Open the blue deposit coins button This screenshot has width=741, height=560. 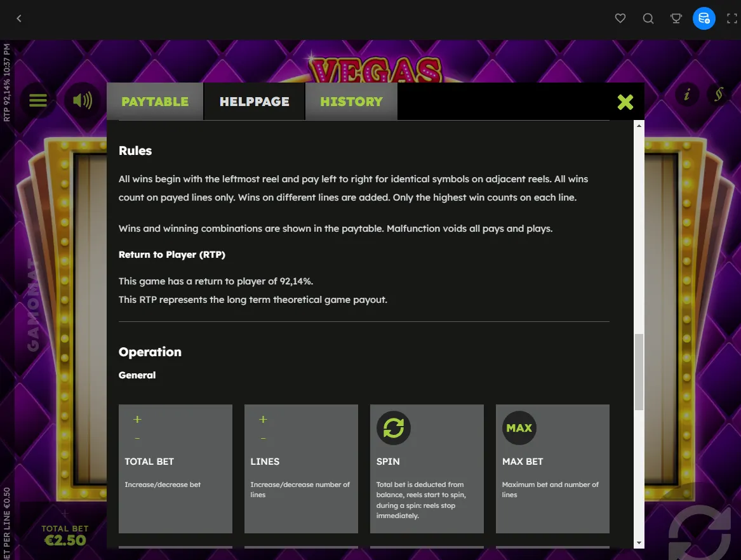[704, 18]
